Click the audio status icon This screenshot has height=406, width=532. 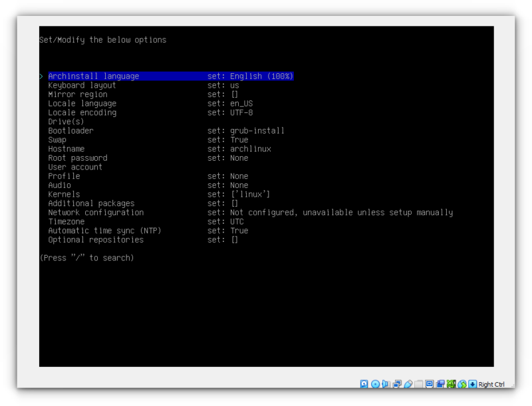pyautogui.click(x=385, y=384)
